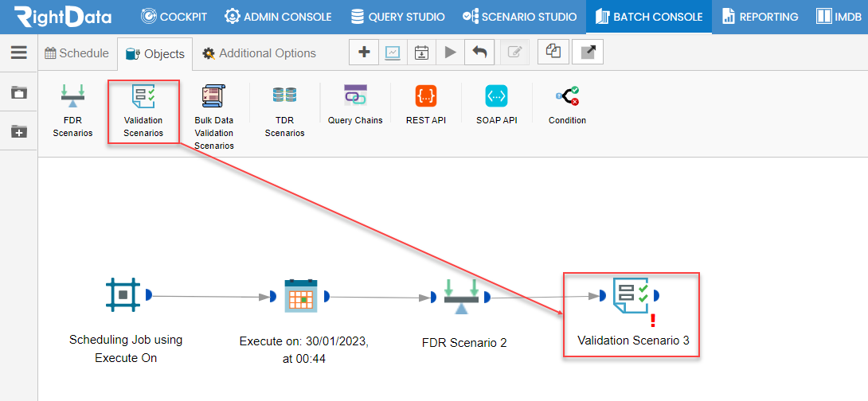The height and width of the screenshot is (401, 868).
Task: Open the Query Studio menu
Action: pos(397,17)
